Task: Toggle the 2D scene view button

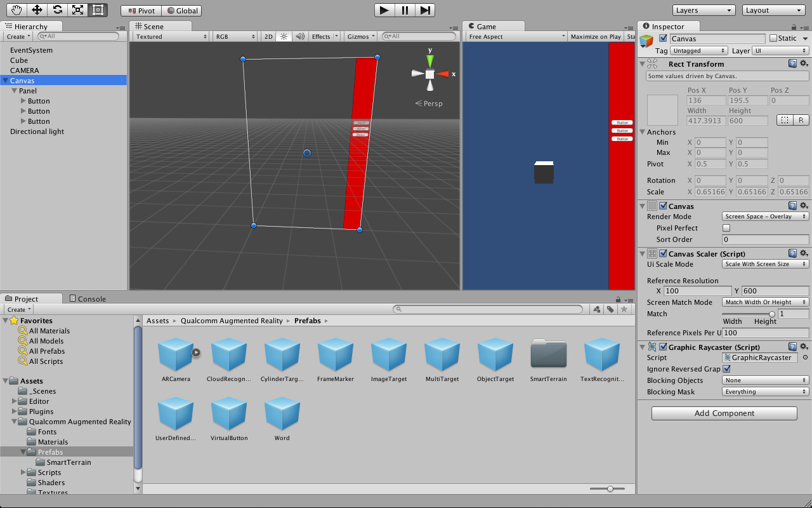Action: (268, 37)
